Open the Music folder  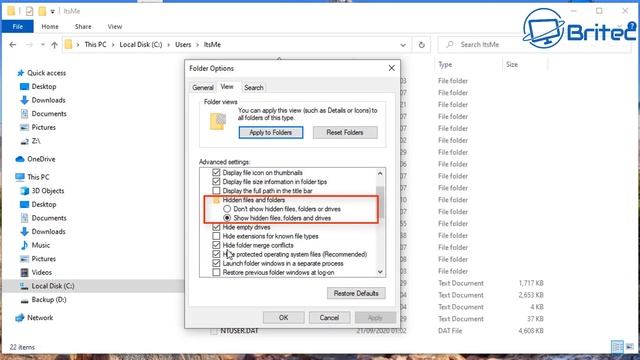coord(40,245)
